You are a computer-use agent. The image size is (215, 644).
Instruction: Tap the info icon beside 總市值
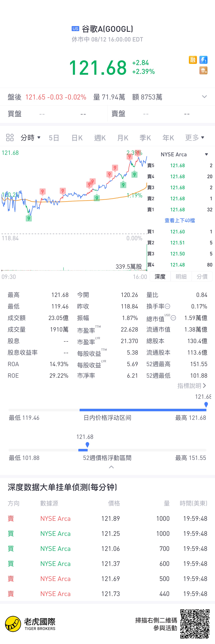(173, 318)
